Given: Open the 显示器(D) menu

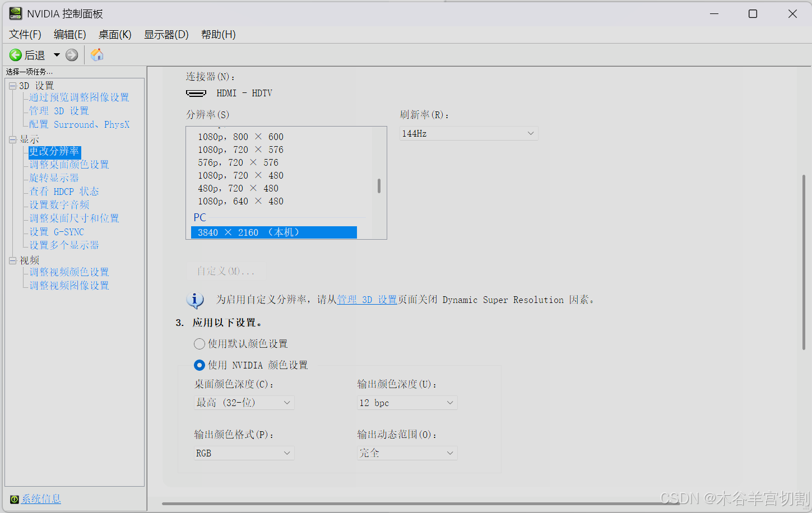Looking at the screenshot, I should (166, 34).
